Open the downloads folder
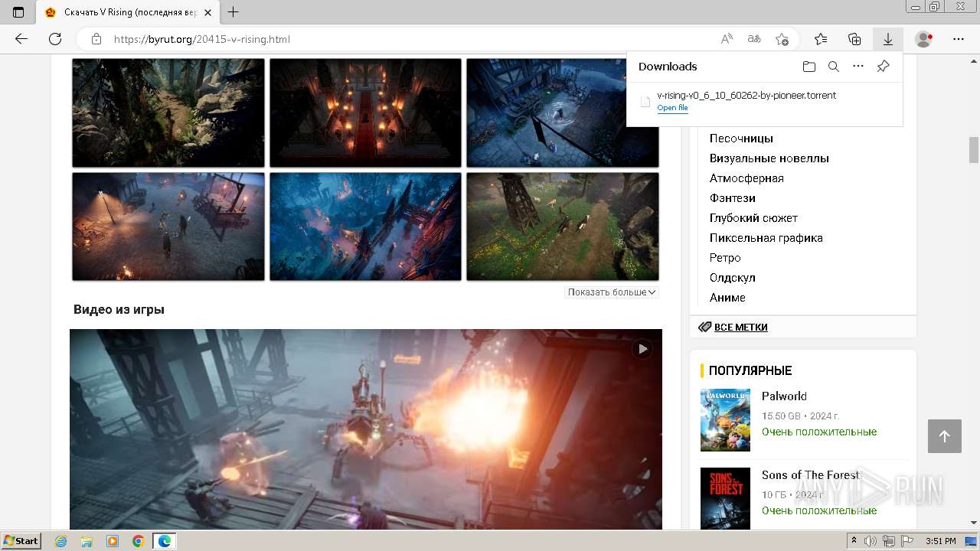This screenshot has width=980, height=551. point(809,67)
